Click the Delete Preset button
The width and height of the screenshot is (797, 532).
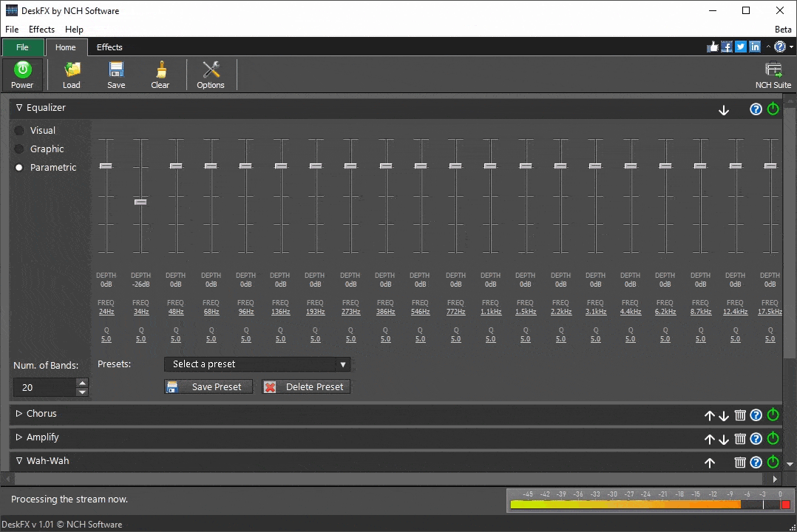coord(305,386)
